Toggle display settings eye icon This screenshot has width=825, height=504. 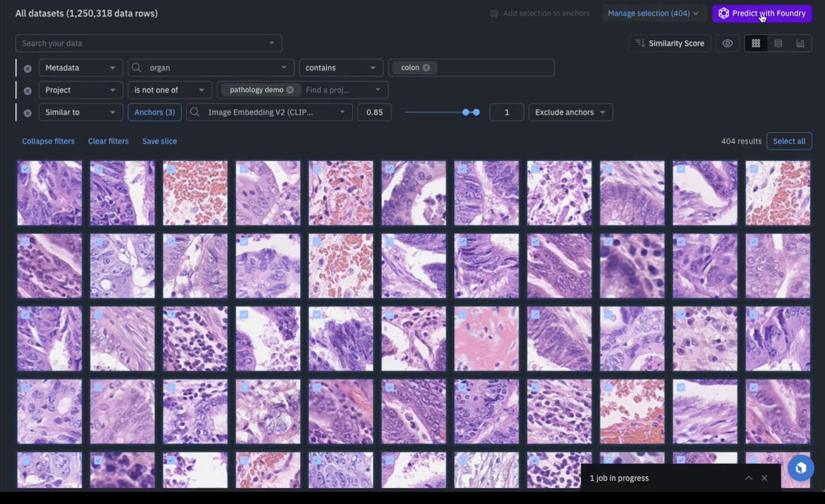[x=727, y=43]
